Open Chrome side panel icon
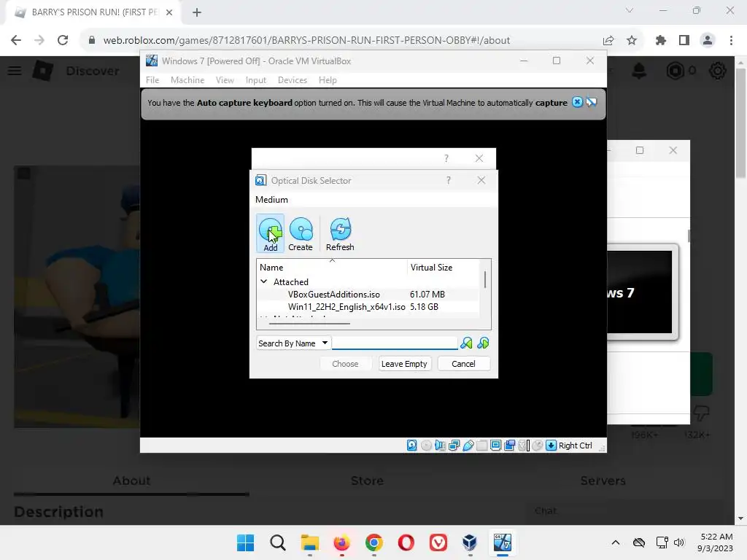 [684, 41]
